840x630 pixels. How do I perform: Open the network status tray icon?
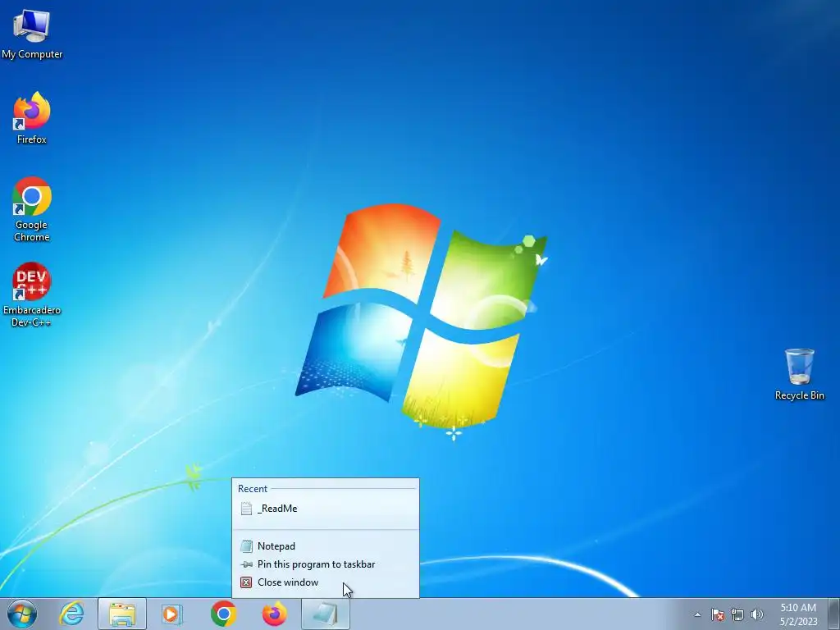(737, 614)
